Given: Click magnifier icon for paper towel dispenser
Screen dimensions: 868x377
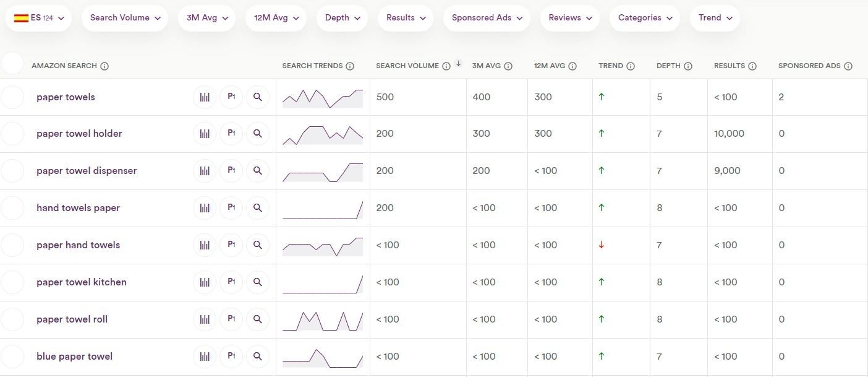Looking at the screenshot, I should click(258, 171).
